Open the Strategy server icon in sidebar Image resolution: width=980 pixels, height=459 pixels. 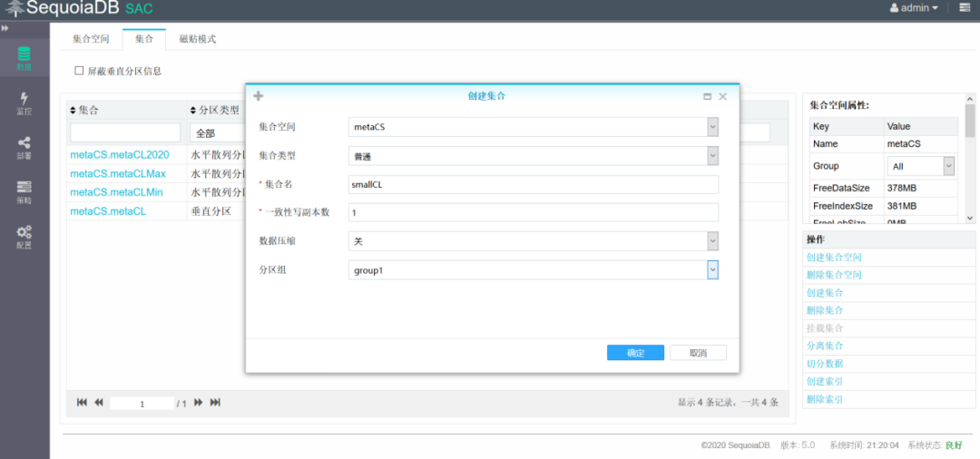point(24,193)
